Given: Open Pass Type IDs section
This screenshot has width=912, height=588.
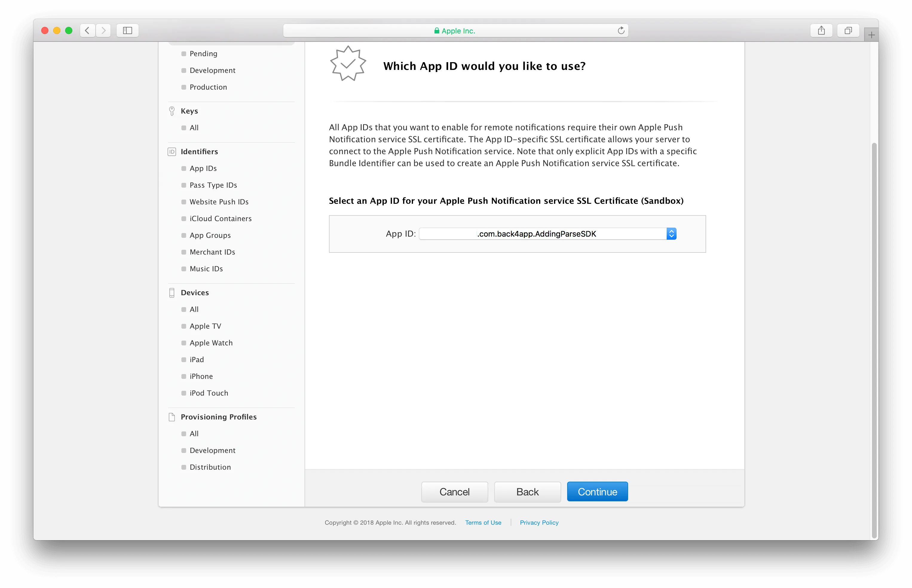Looking at the screenshot, I should pos(213,185).
